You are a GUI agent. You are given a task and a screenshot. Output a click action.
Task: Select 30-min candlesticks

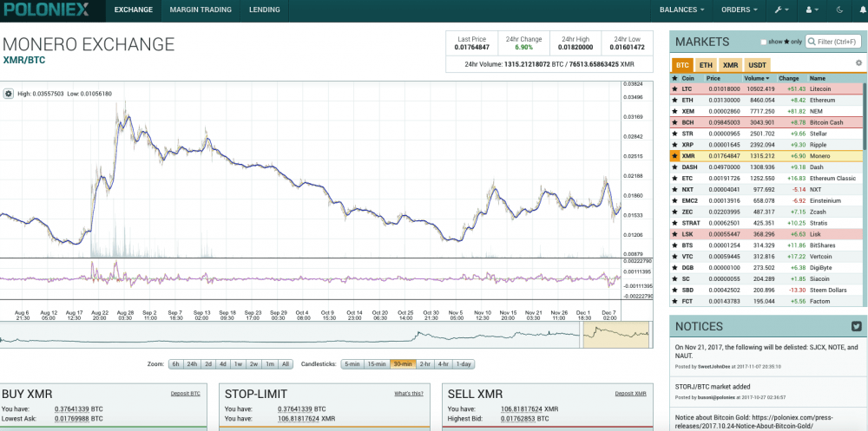[x=403, y=364]
